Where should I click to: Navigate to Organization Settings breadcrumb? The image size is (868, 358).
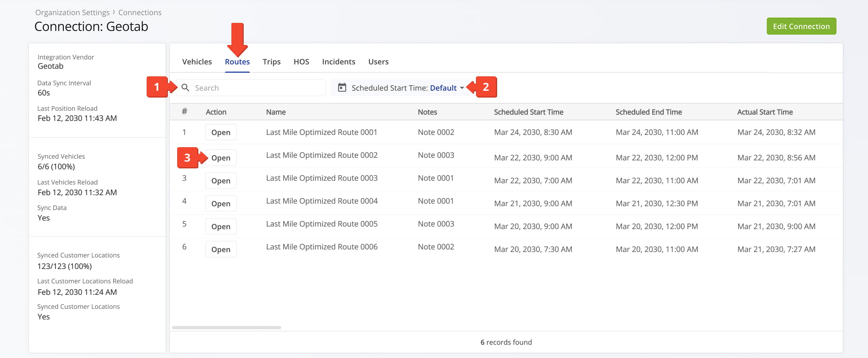tap(72, 13)
